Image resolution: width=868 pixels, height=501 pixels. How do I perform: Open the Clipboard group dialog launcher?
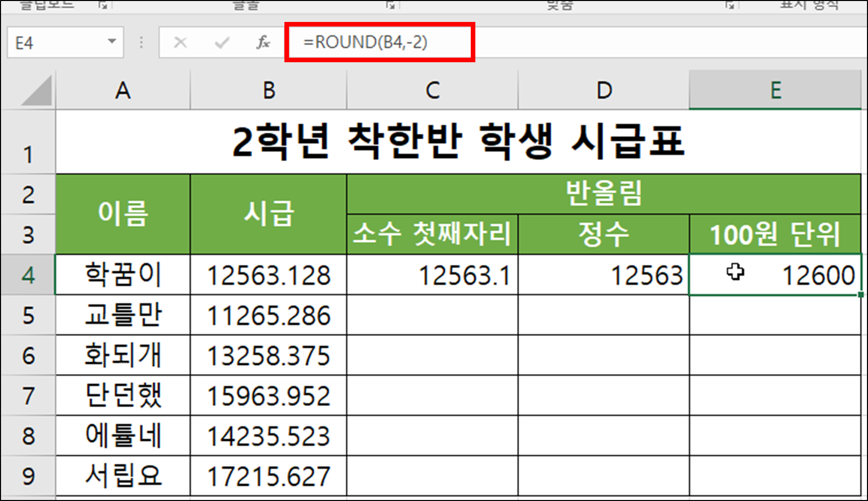102,6
